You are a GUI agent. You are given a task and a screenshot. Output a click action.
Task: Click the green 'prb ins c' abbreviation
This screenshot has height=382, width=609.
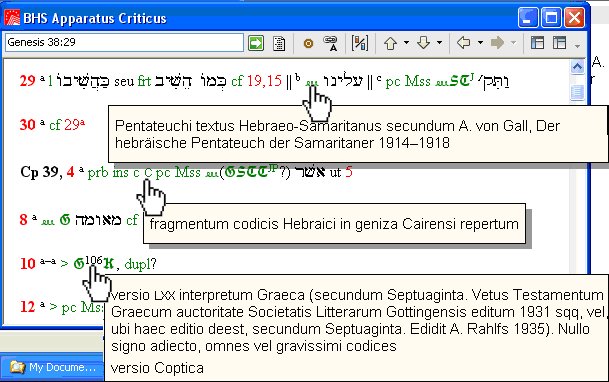[x=113, y=172]
